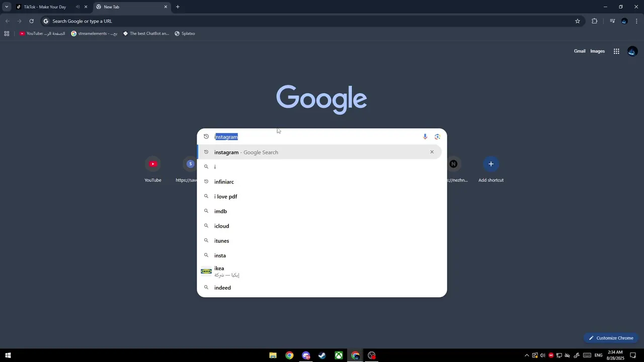Image resolution: width=644 pixels, height=362 pixels.
Task: Open Steam from taskbar
Action: pyautogui.click(x=323, y=355)
